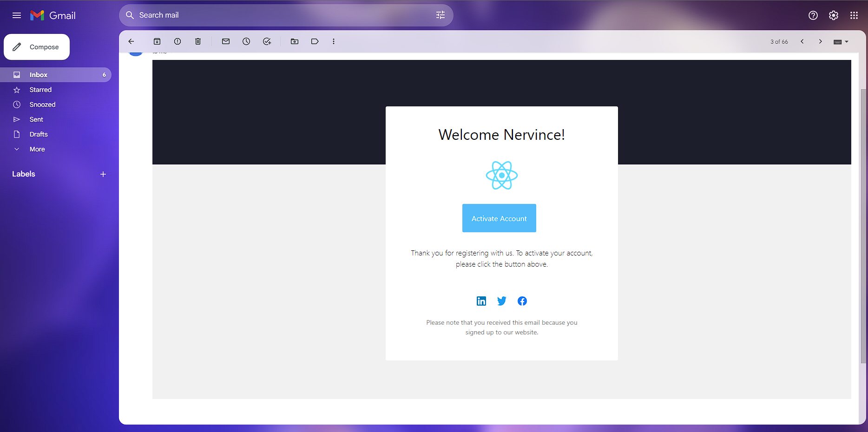Move email to a folder
868x432 pixels.
point(295,41)
